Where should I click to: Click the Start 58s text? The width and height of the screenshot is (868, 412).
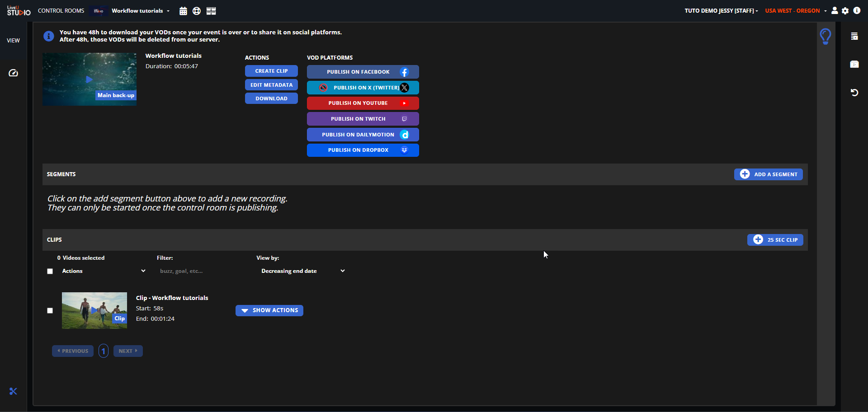click(150, 308)
